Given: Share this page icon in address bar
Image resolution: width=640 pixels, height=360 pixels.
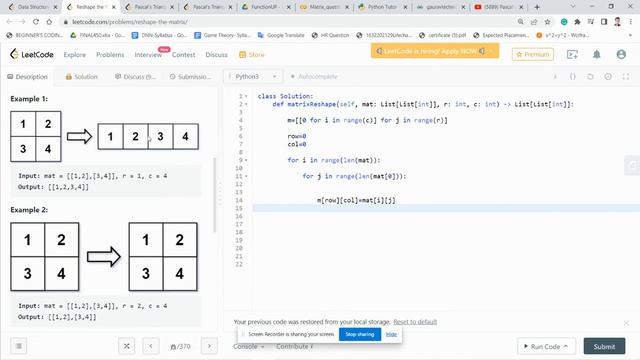Looking at the screenshot, I should pos(534,22).
